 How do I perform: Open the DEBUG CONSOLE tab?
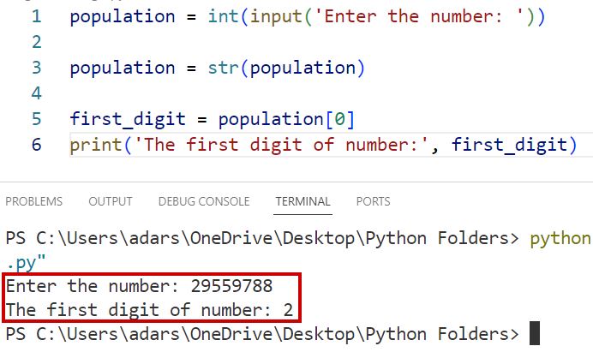[x=204, y=201]
